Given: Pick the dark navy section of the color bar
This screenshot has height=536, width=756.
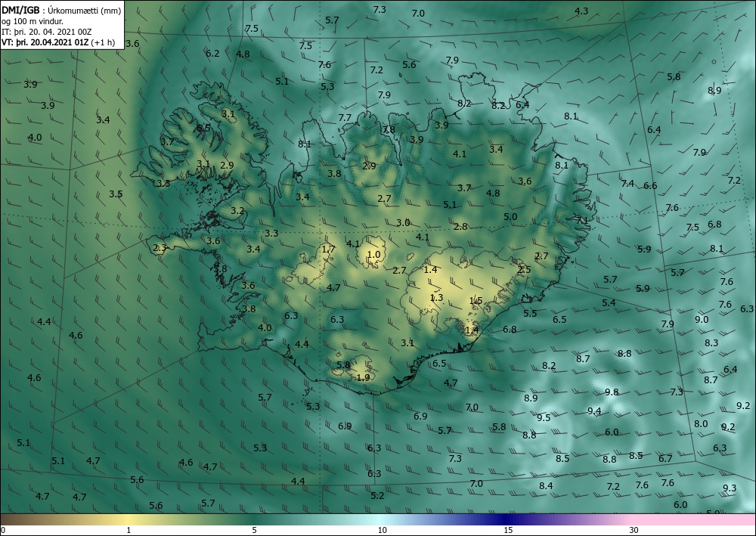Looking at the screenshot, I should [503, 519].
